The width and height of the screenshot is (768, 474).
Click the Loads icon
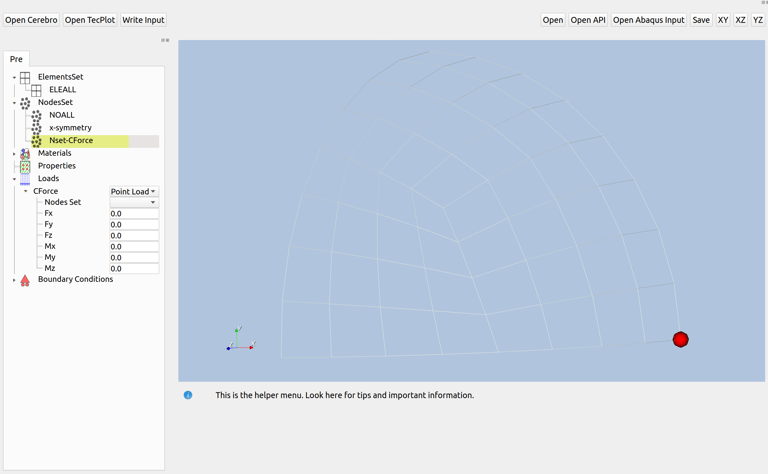pos(25,179)
